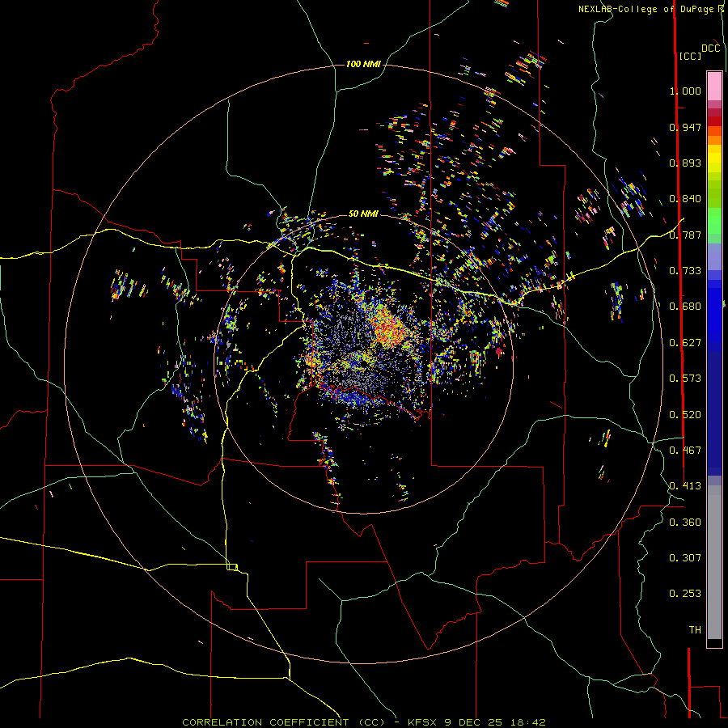Click the 0.893 scale value
Screen dimensions: 728x728
tap(685, 163)
